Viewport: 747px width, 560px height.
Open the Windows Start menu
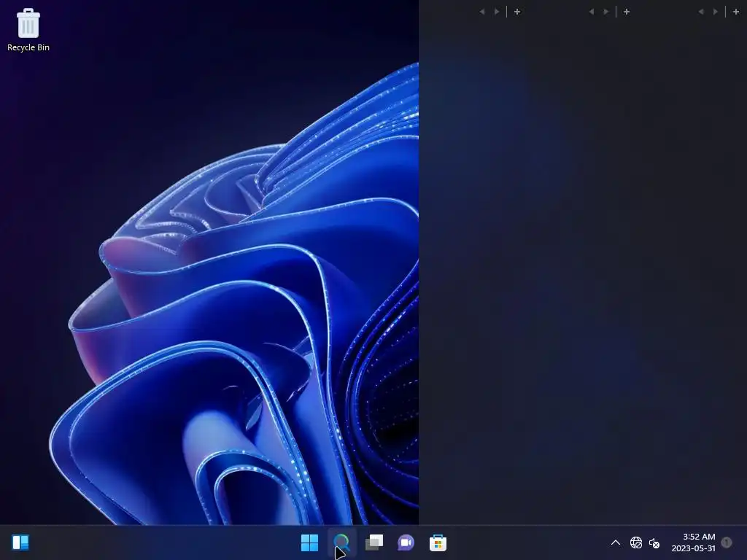pyautogui.click(x=309, y=542)
